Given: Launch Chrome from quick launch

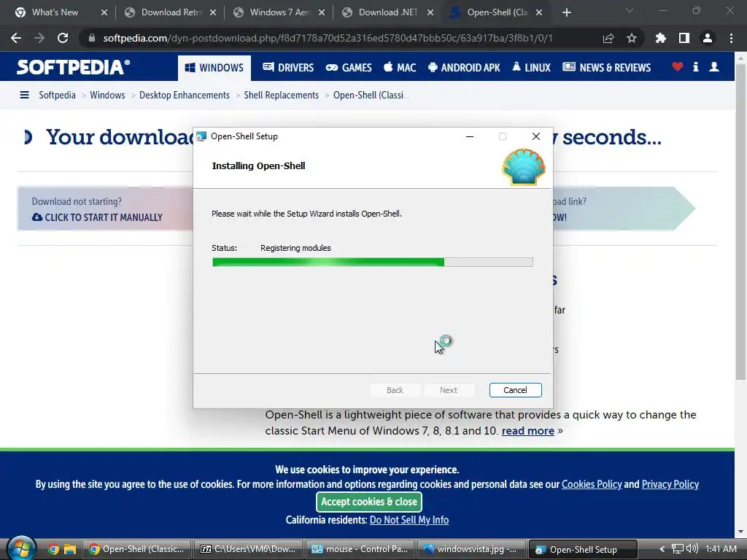Looking at the screenshot, I should point(53,549).
